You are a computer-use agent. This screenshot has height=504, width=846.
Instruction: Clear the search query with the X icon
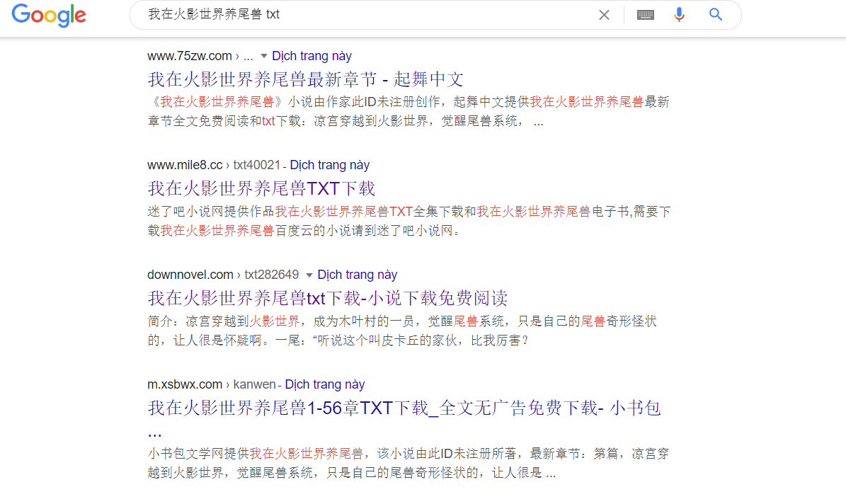604,15
